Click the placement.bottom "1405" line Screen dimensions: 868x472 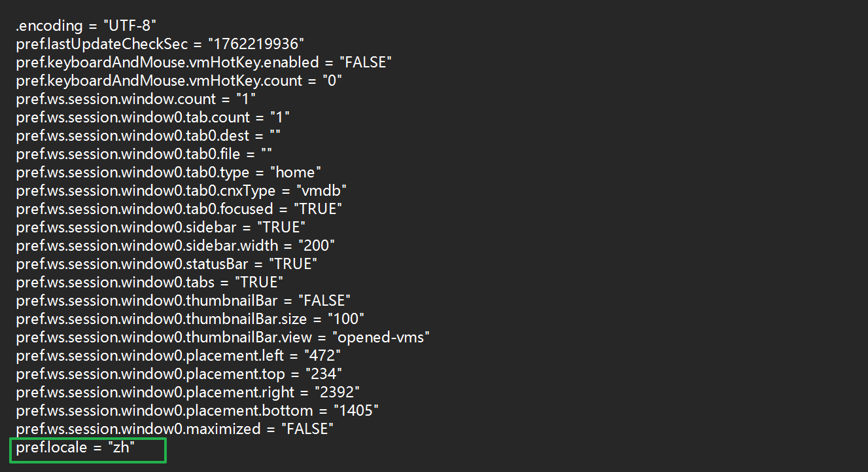pyautogui.click(x=198, y=411)
